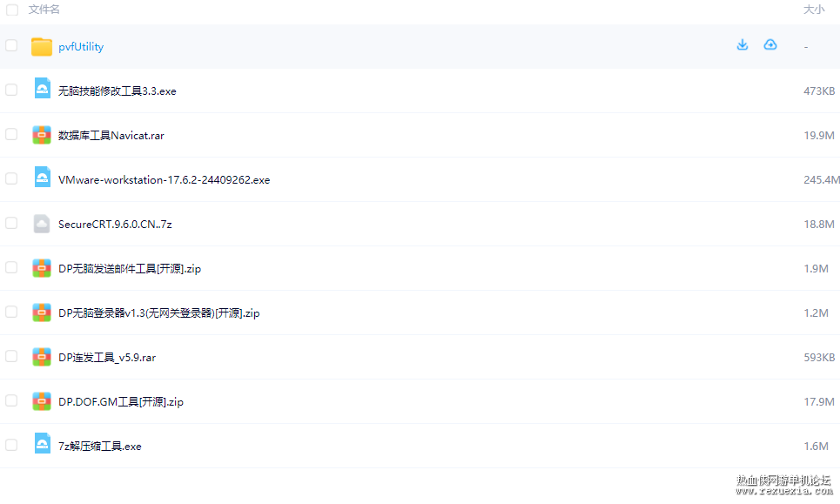Click the 17.9M size value
840x504 pixels.
tap(819, 401)
